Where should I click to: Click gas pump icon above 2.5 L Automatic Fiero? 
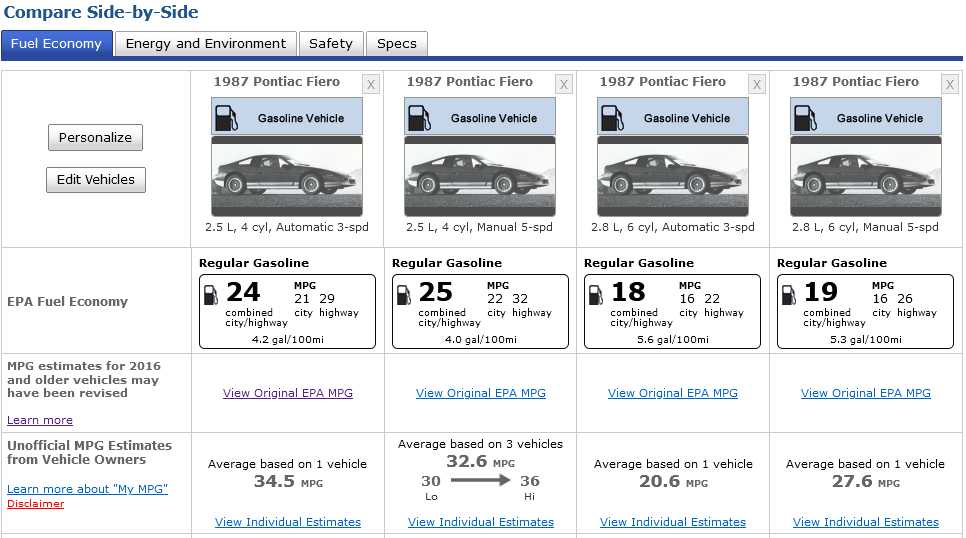coord(226,118)
